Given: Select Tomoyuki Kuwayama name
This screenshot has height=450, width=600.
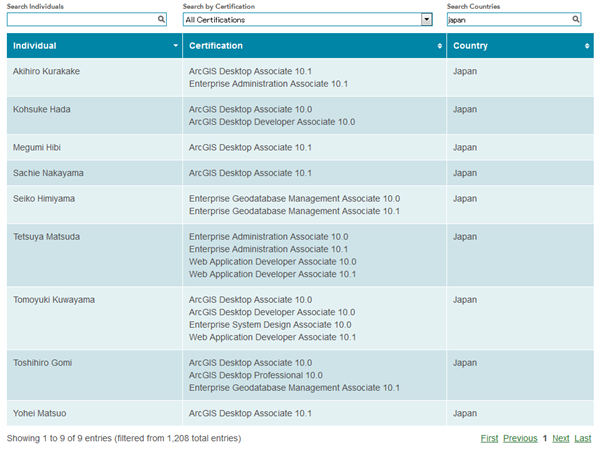Looking at the screenshot, I should 54,300.
